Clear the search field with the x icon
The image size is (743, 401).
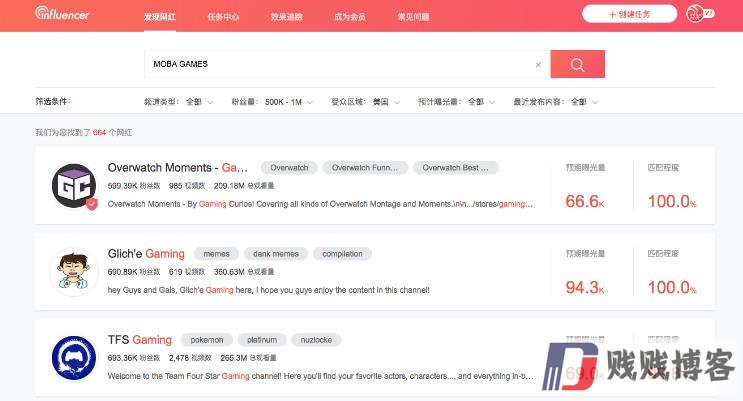[x=538, y=64]
